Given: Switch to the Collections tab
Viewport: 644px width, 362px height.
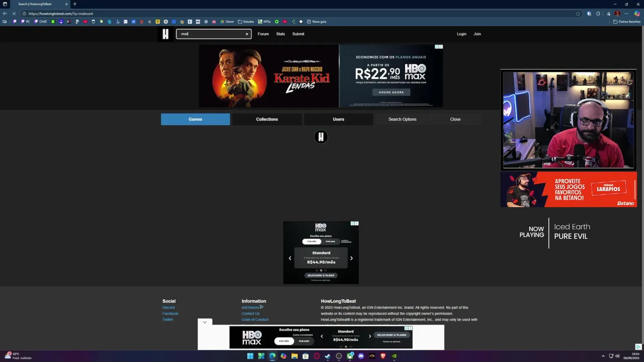Looking at the screenshot, I should (267, 119).
